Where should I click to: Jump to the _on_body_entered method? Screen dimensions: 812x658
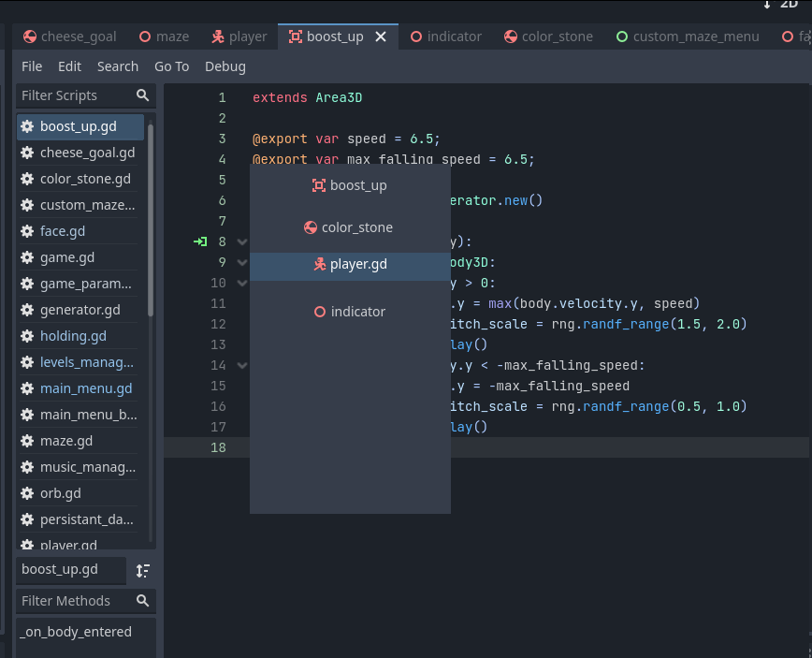(x=77, y=632)
